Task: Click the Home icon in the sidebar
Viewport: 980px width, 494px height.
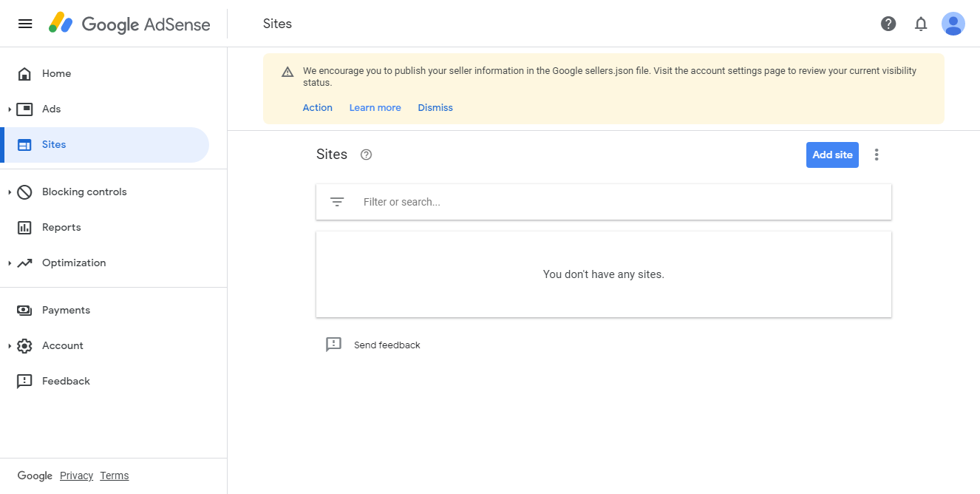Action: click(x=25, y=73)
